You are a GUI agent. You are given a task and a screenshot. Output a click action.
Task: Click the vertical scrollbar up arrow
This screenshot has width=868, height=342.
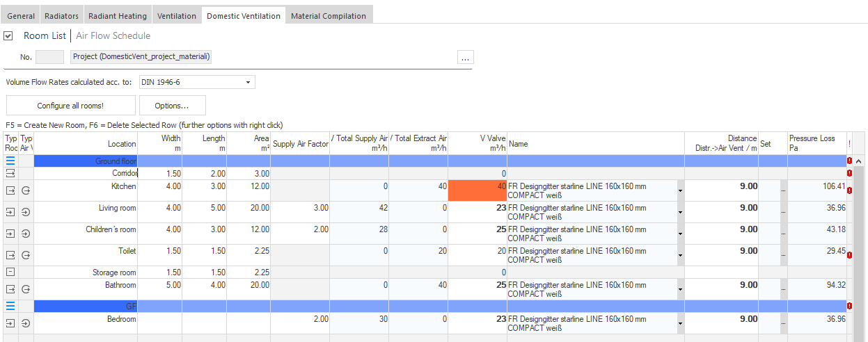point(858,161)
